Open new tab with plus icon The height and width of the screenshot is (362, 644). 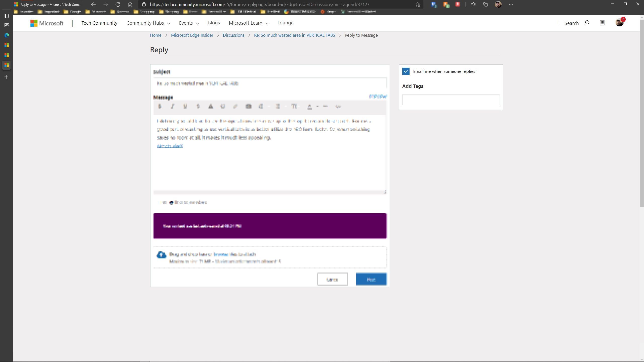coord(7,77)
